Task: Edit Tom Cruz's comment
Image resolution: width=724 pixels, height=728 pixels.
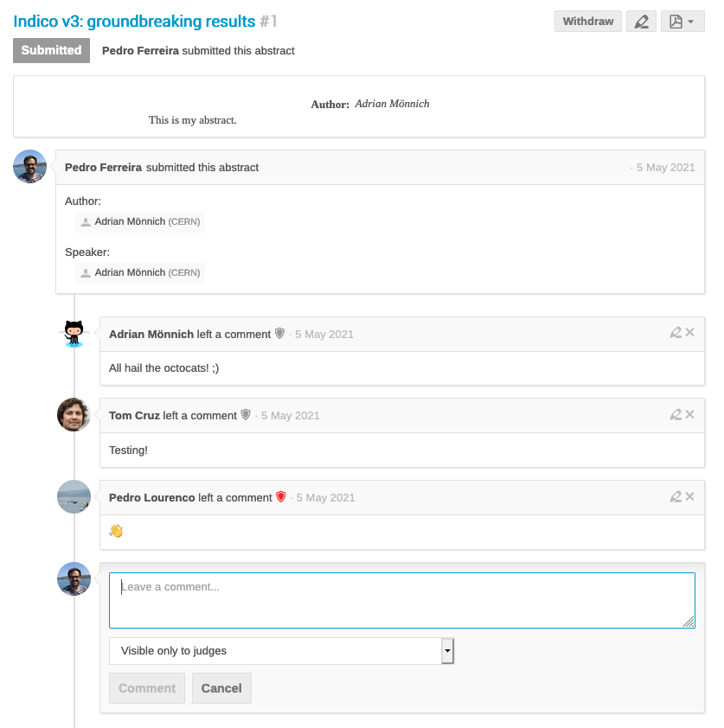Action: point(676,415)
